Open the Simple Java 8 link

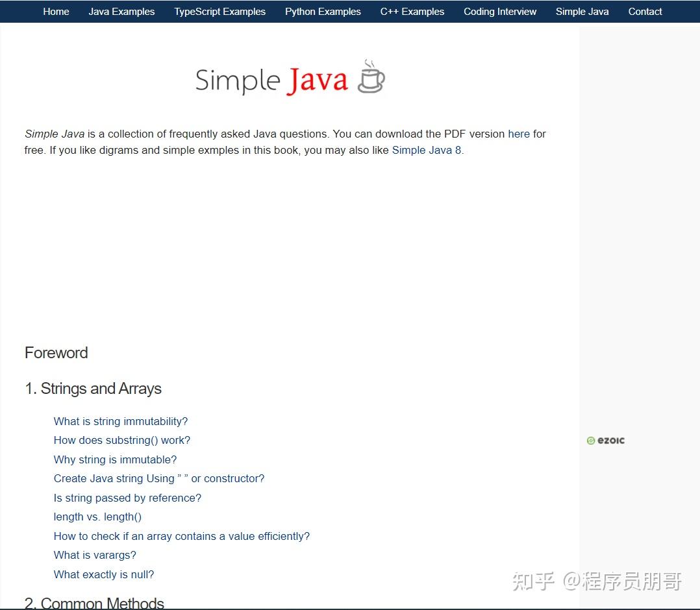click(x=425, y=150)
